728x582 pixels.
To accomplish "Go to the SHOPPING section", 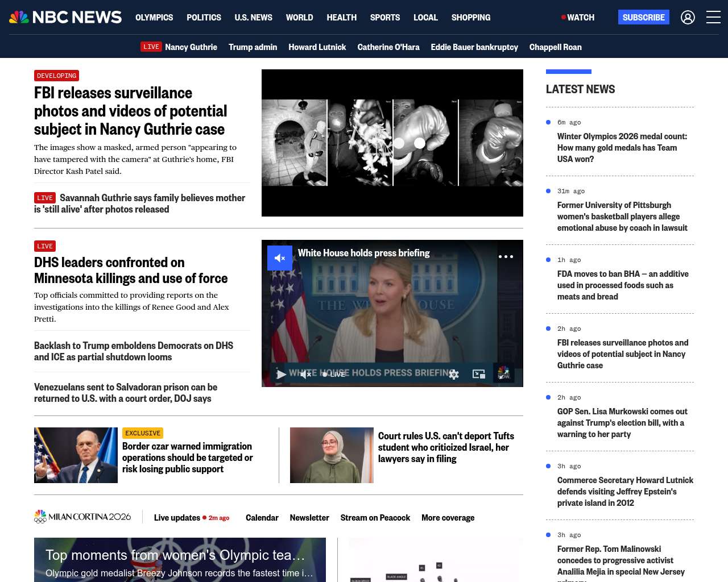I will [x=470, y=18].
